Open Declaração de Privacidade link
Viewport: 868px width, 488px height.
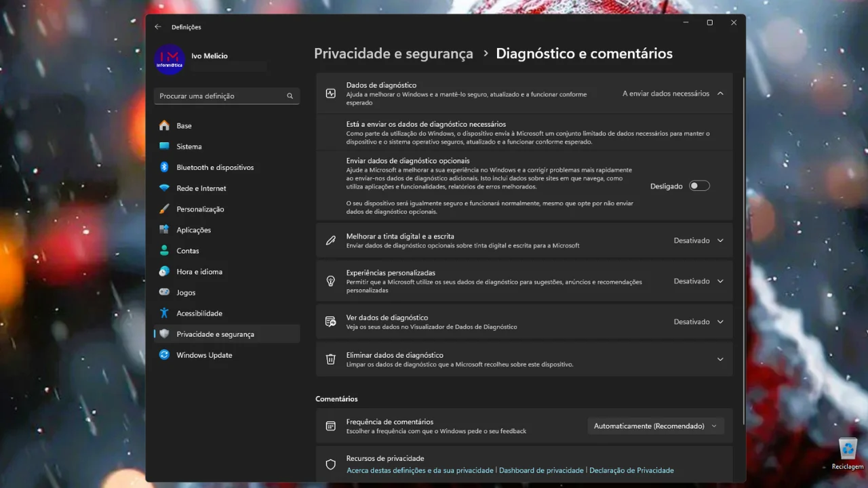click(x=631, y=470)
